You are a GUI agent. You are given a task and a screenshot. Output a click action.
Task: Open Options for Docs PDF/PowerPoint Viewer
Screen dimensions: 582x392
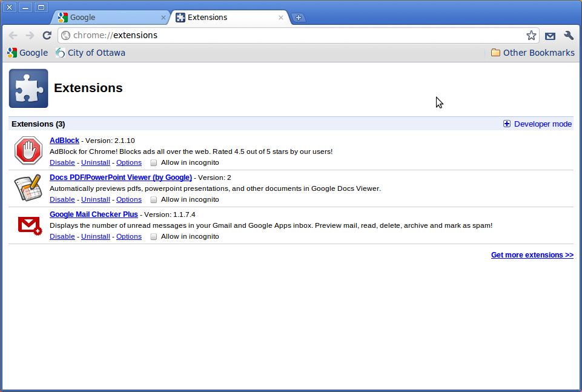coord(129,199)
